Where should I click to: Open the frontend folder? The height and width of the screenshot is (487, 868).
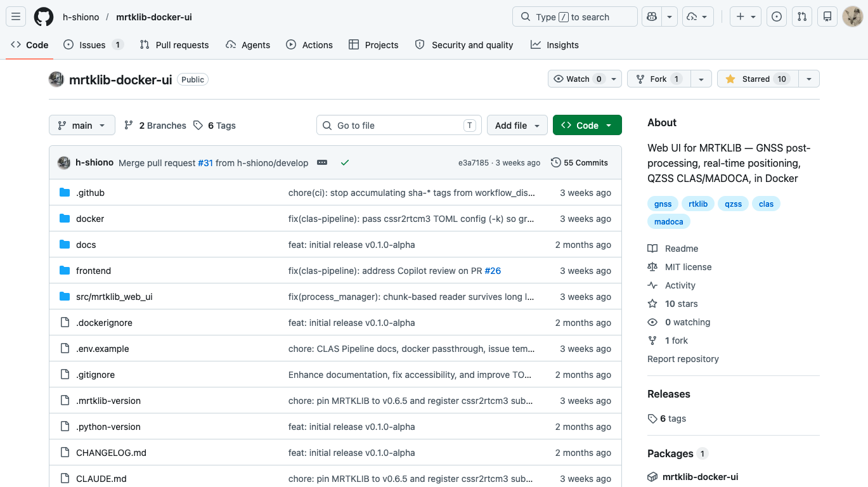[x=93, y=271]
